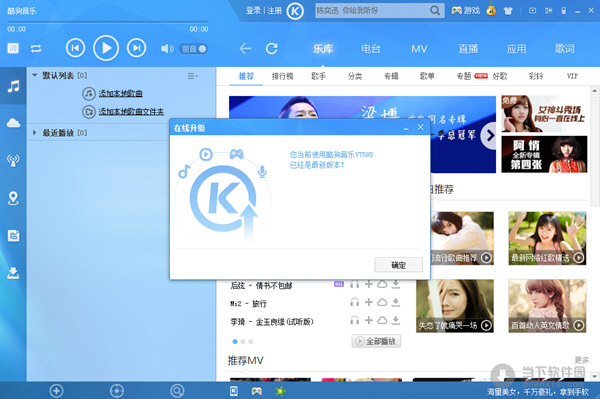The height and width of the screenshot is (399, 600).
Task: Click the gamepad icon in bottom bar
Action: pyautogui.click(x=257, y=391)
